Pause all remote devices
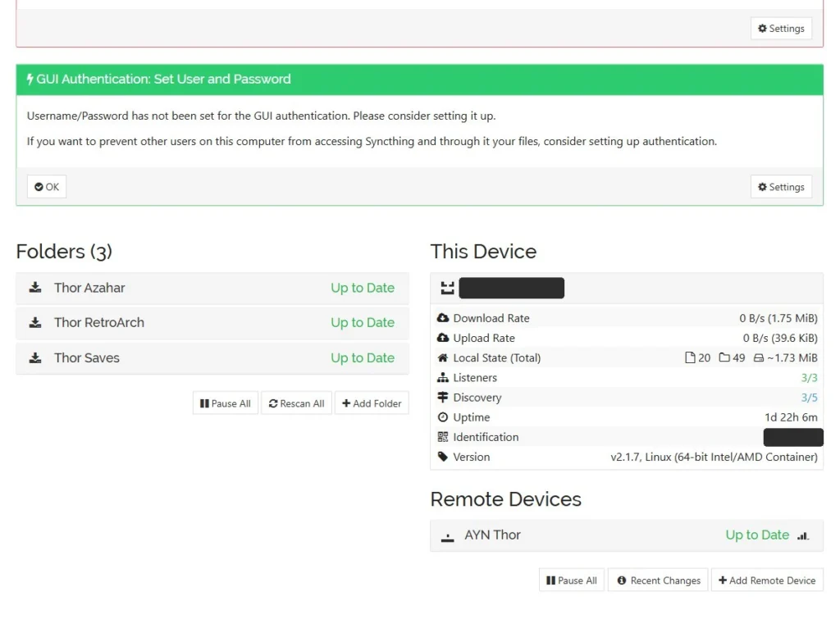Viewport: 840px width, 637px height. 572,580
